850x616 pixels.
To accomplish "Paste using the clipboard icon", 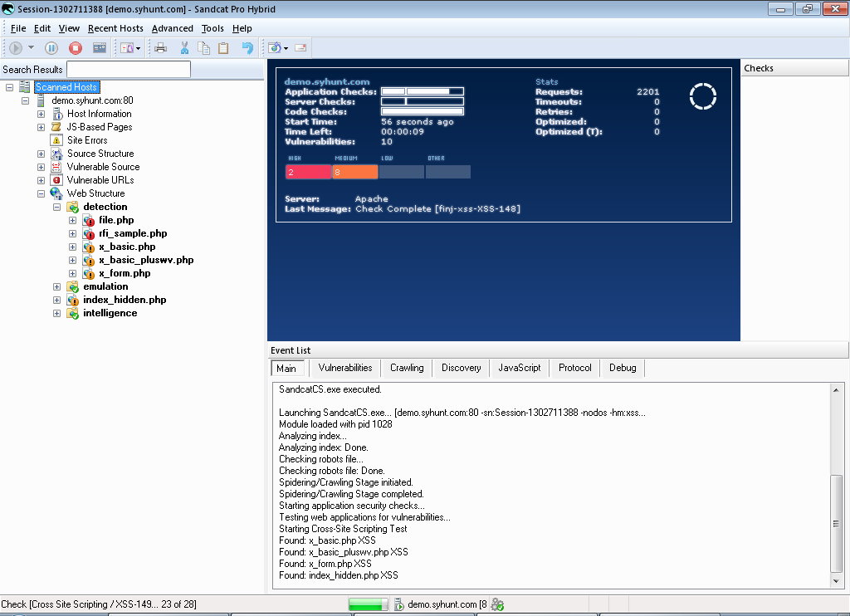I will [223, 48].
